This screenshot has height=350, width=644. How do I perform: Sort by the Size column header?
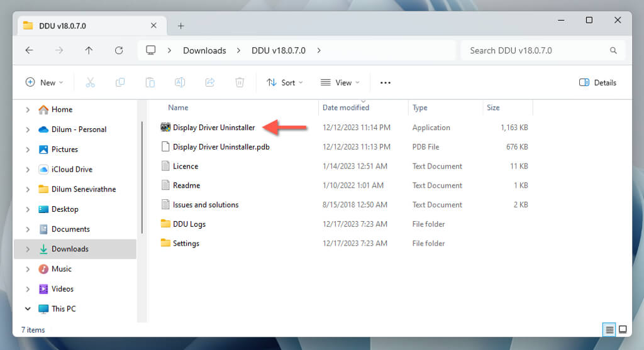coord(493,107)
